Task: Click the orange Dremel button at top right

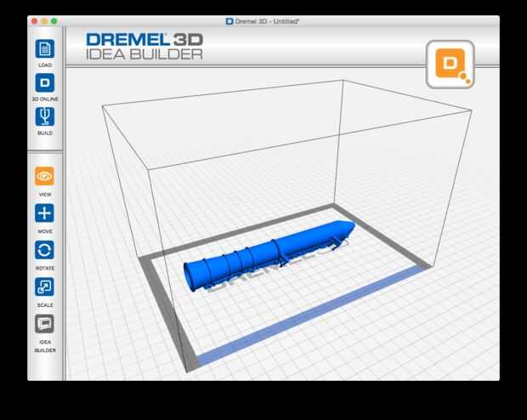Action: (450, 65)
